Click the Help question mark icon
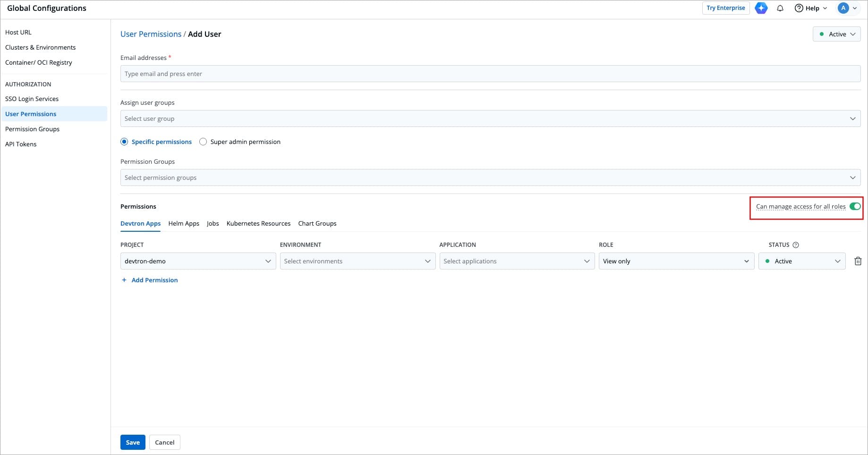868x455 pixels. [799, 8]
